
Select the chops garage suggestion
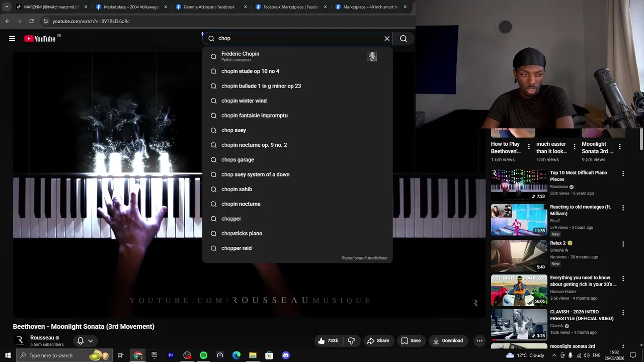click(297, 160)
